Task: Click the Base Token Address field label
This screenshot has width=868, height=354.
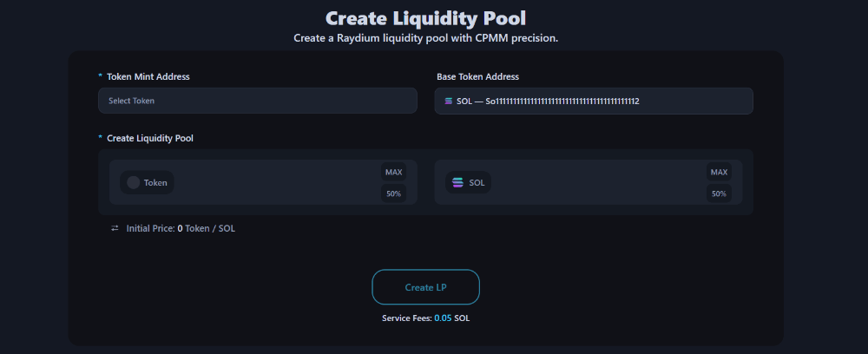Action: point(477,76)
